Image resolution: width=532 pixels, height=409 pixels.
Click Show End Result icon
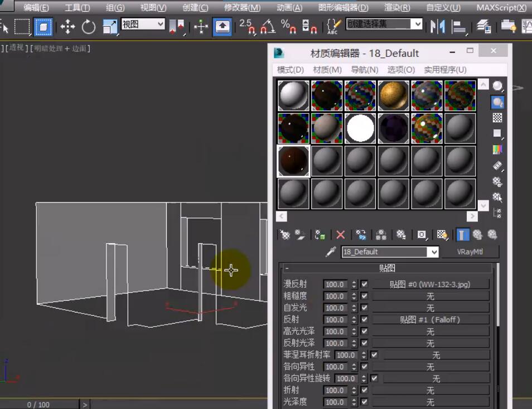[462, 235]
